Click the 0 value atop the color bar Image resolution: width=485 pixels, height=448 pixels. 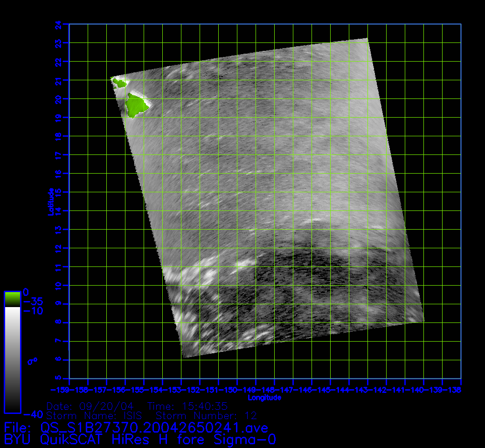pyautogui.click(x=26, y=292)
